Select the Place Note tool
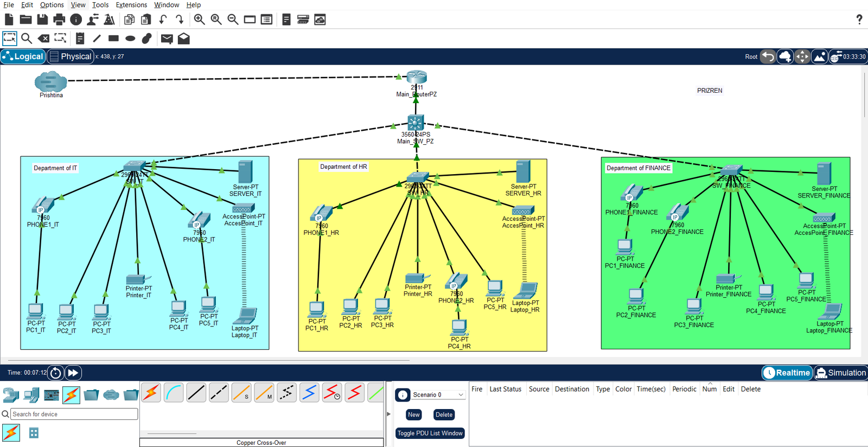Image resolution: width=868 pixels, height=447 pixels. point(80,39)
